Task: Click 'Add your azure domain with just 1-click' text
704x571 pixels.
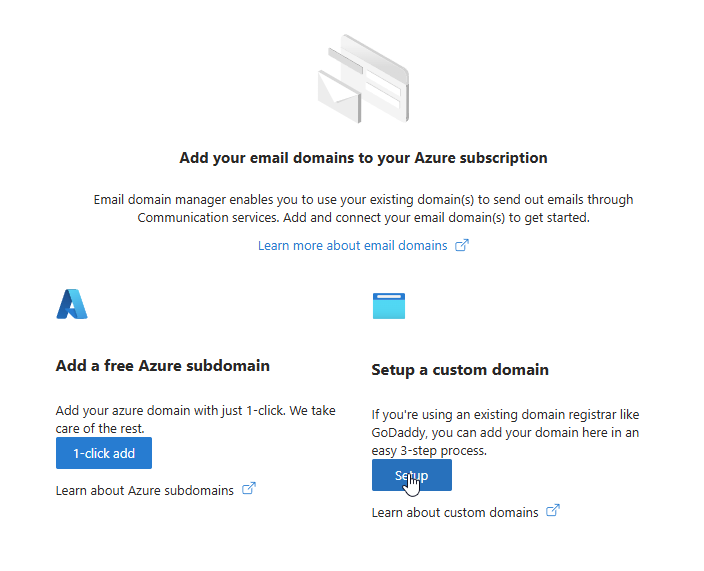Action: tap(196, 419)
